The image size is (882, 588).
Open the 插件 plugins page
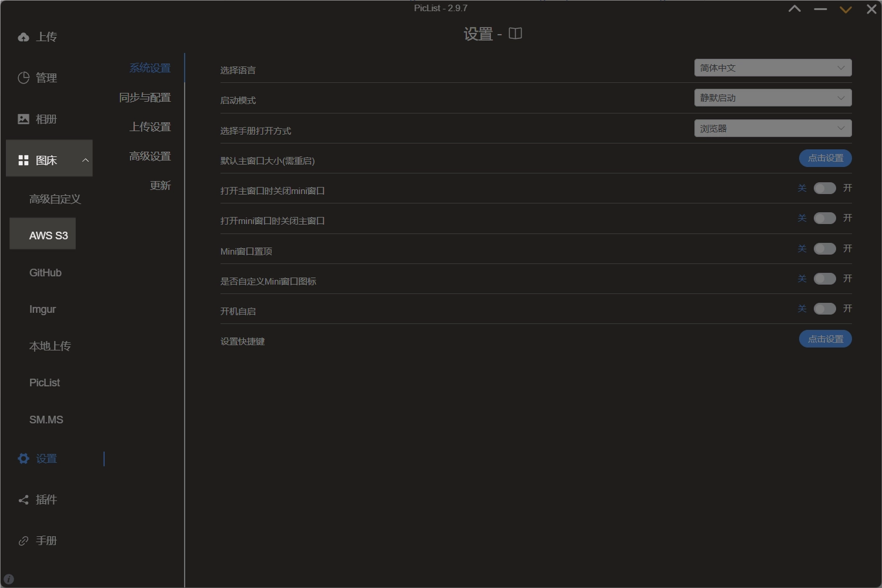point(46,500)
